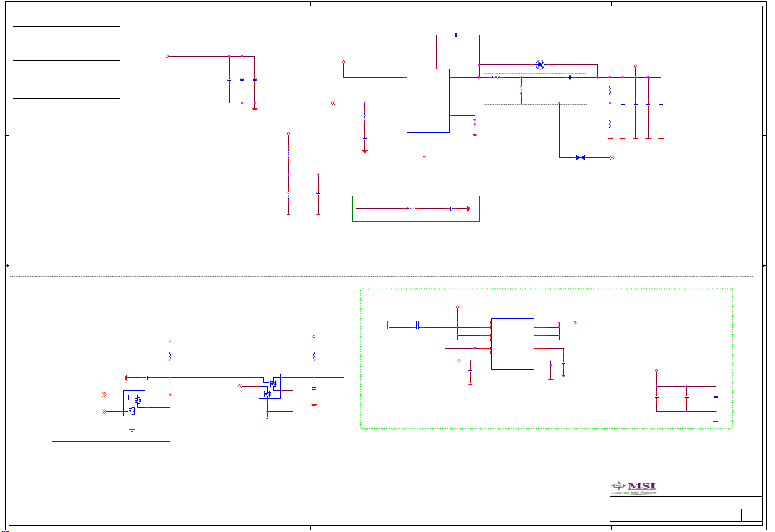This screenshot has width=775, height=532.
Task: Select the circular inductor symbol in the top circuit
Action: (540, 65)
